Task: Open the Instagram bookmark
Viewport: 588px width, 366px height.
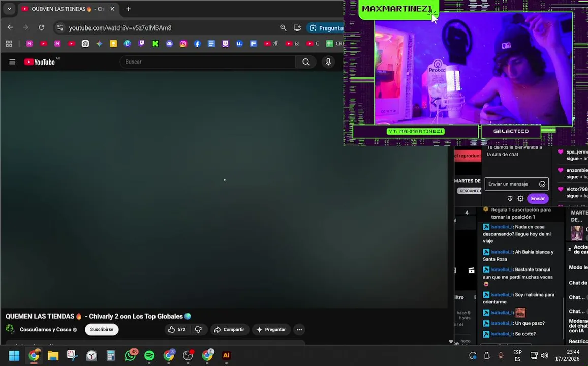Action: [183, 44]
